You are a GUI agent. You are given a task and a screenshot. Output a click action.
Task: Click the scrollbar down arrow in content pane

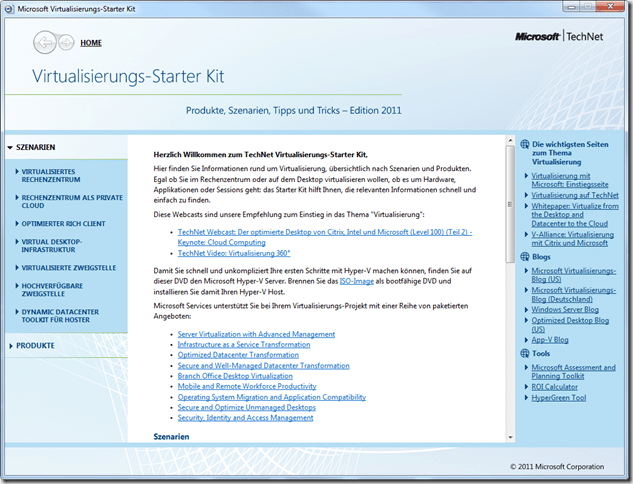[511, 437]
